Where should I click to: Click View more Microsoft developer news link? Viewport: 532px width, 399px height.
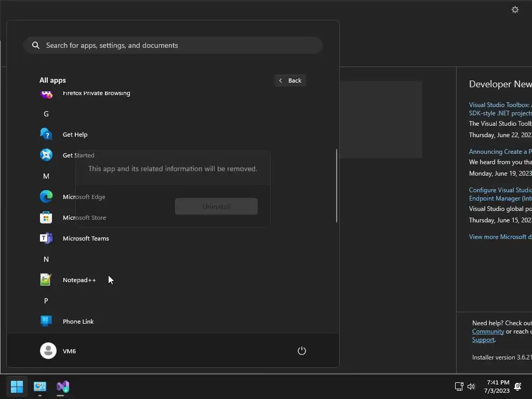tap(500, 237)
